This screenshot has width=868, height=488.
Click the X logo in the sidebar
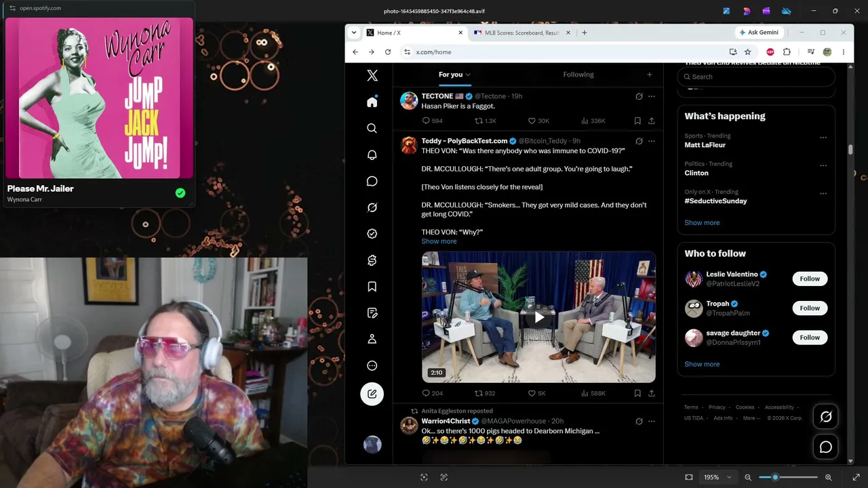click(372, 75)
